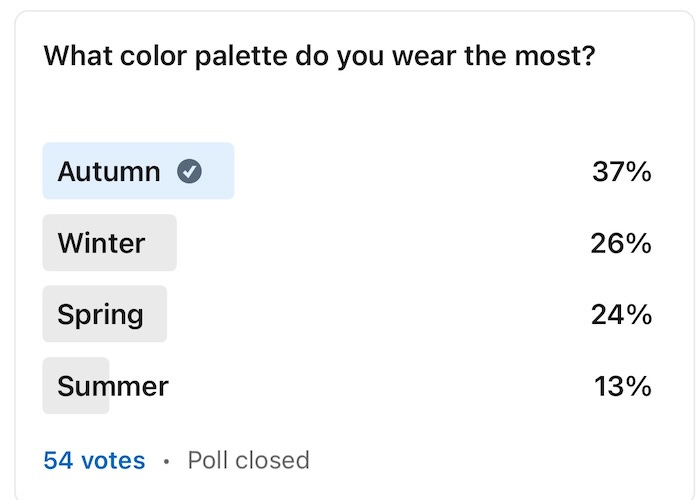Click the 37% result for Autumn
This screenshot has height=500, width=700.
click(x=621, y=171)
